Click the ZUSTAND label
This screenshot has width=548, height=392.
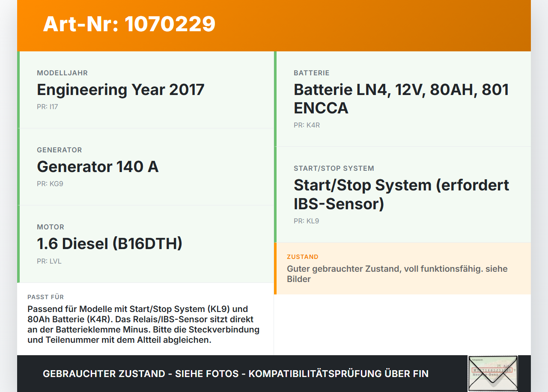[x=303, y=257]
